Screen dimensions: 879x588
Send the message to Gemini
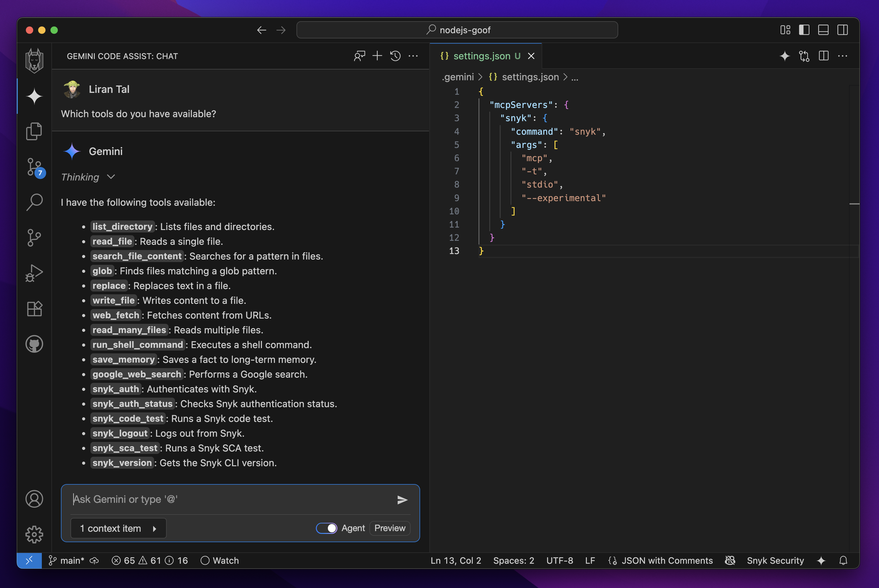[402, 499]
